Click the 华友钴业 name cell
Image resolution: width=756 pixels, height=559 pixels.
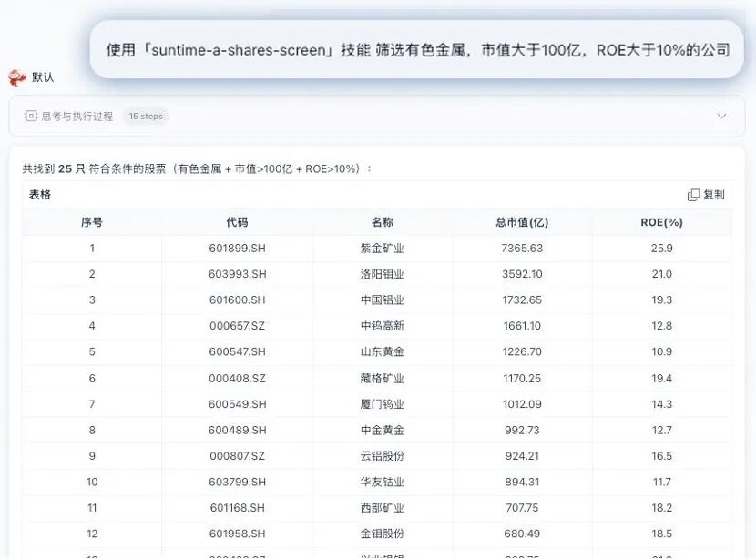(x=383, y=482)
